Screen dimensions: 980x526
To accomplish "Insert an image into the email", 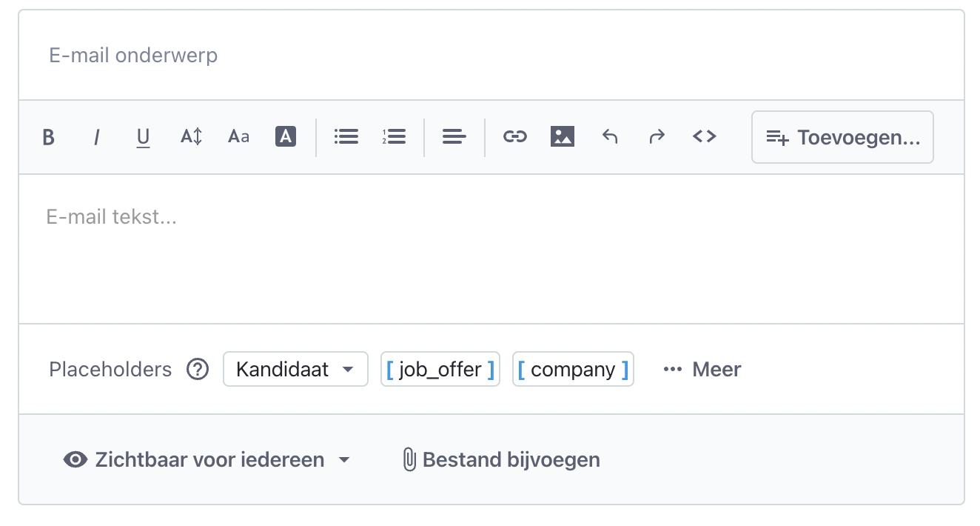I will point(562,136).
